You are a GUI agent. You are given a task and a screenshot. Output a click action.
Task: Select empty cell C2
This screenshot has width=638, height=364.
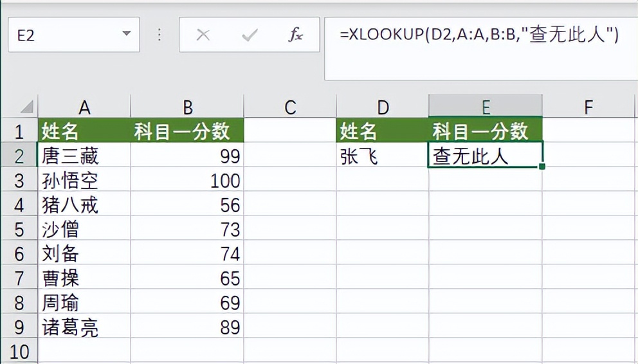pos(290,155)
